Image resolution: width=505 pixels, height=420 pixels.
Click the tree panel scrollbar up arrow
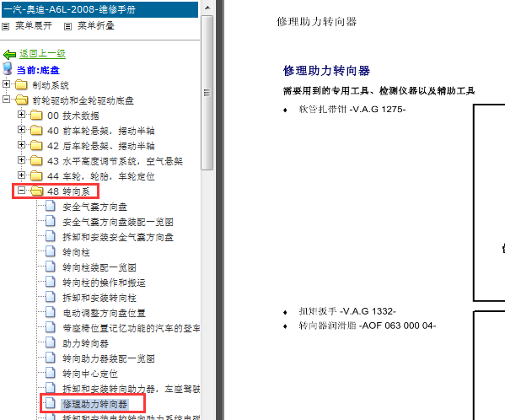207,8
